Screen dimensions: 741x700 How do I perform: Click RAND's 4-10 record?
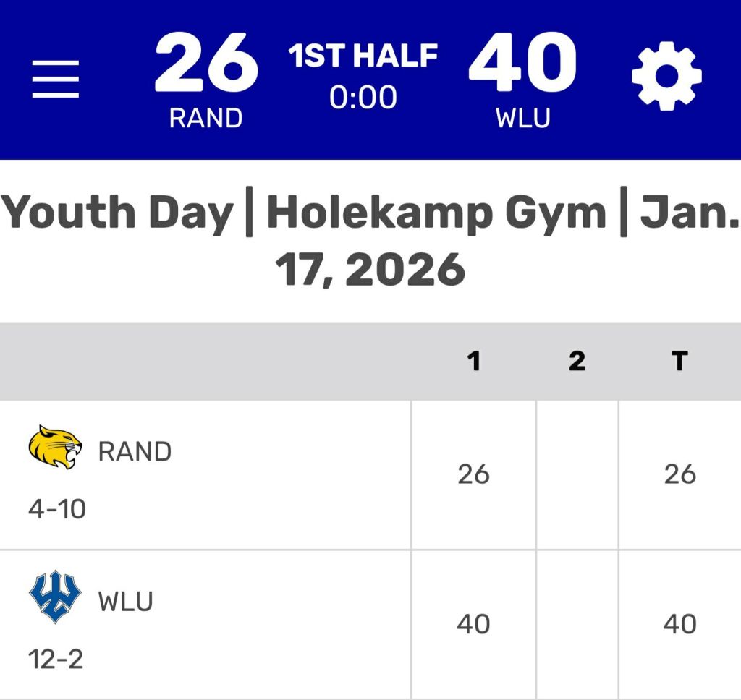pos(57,510)
